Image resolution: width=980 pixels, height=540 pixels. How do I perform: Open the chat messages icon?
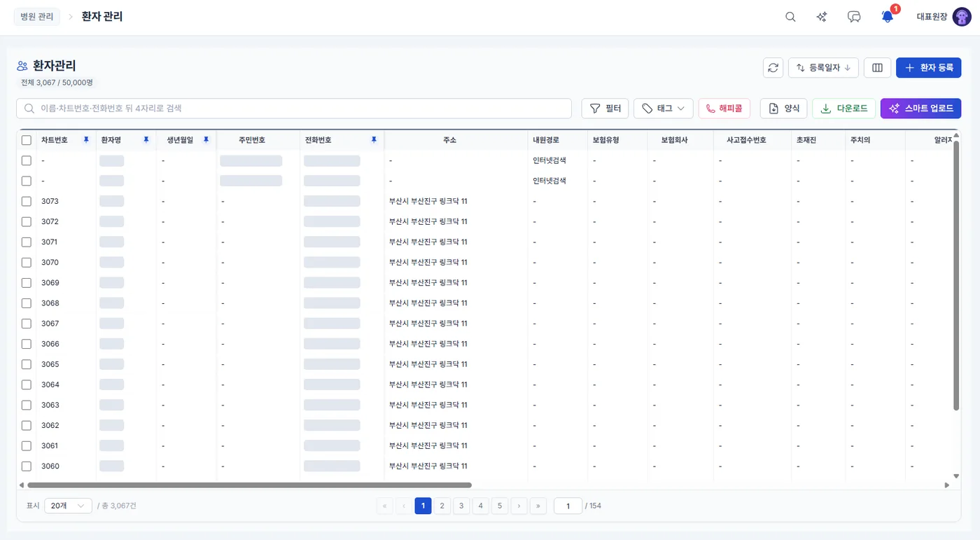854,17
